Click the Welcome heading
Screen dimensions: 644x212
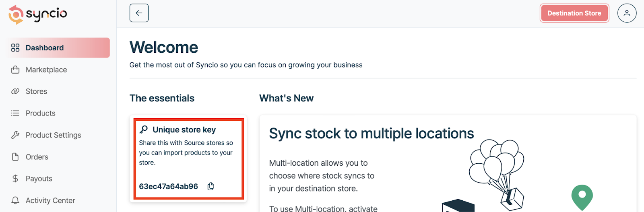(x=164, y=47)
